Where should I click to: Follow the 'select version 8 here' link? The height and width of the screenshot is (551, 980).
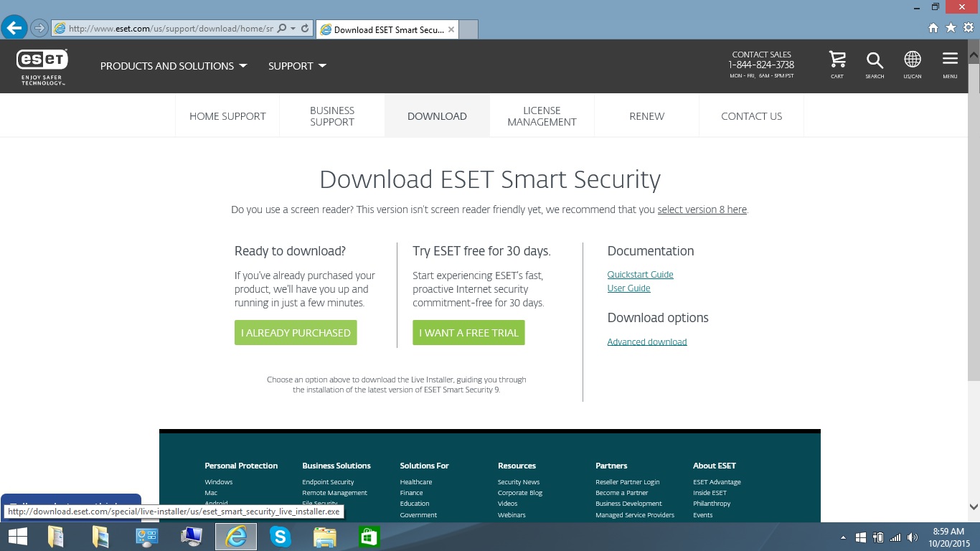[x=702, y=209]
